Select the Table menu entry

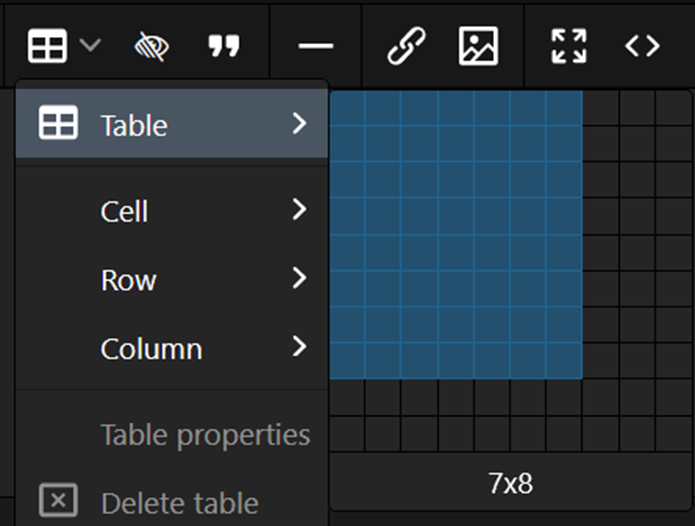[172, 123]
